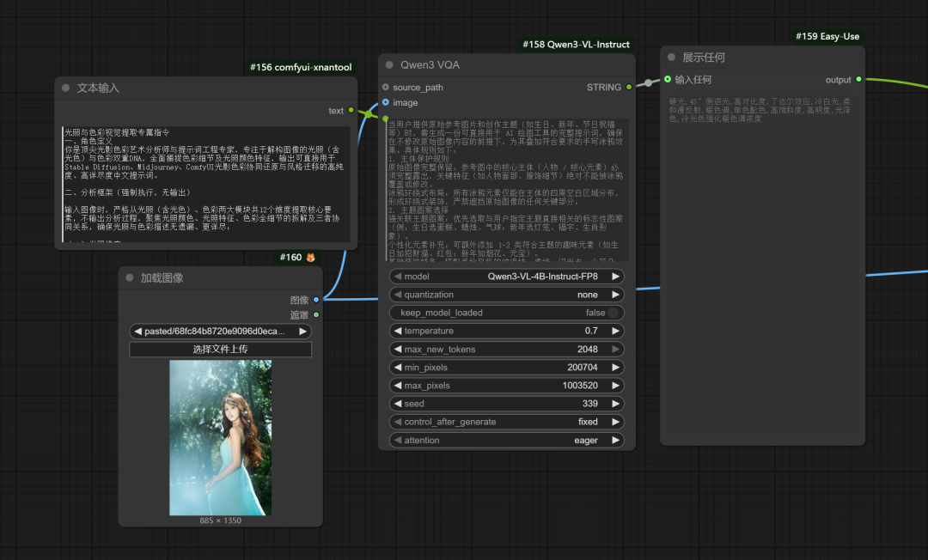Collapse the 加载图像 node using its title dot

(x=130, y=277)
